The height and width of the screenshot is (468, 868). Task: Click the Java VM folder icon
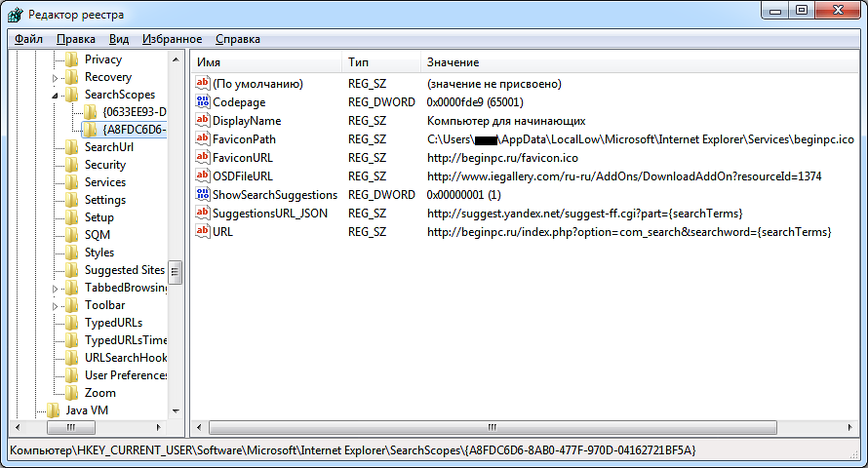click(x=54, y=410)
